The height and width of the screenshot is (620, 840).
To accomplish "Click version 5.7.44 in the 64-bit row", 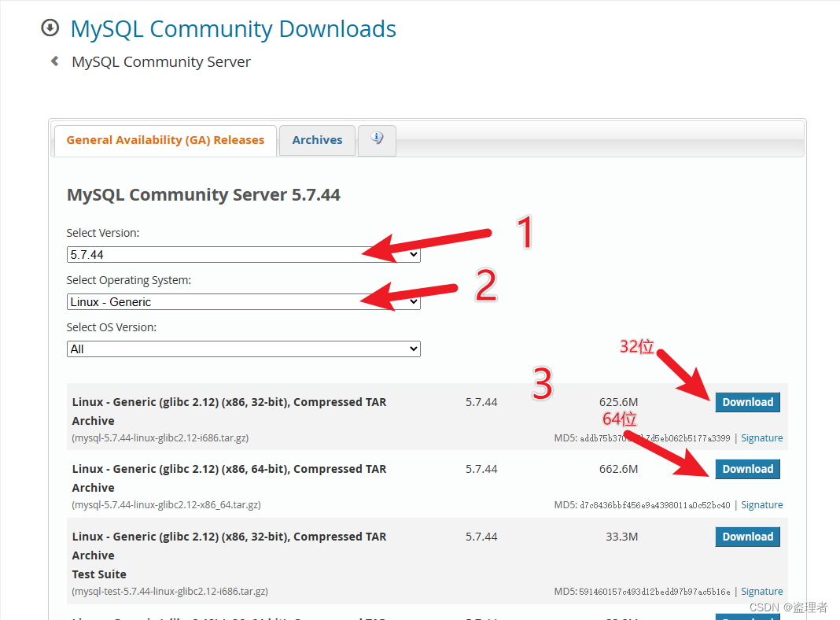I will tap(481, 469).
